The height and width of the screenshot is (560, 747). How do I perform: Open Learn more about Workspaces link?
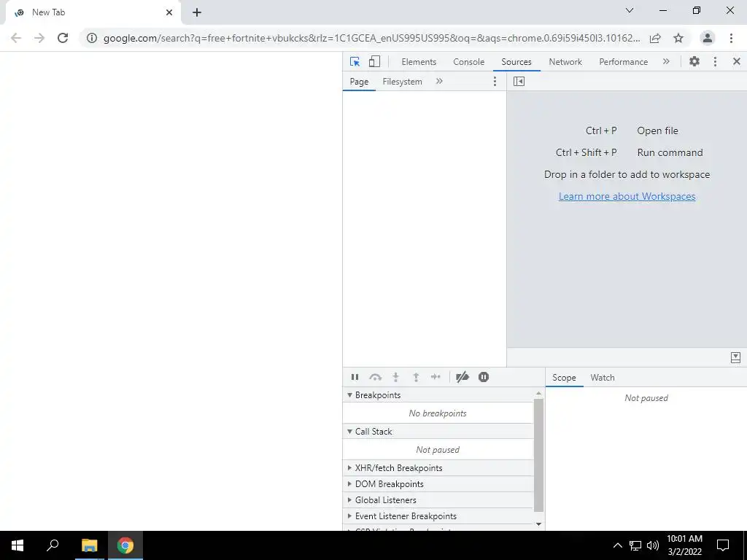627,196
